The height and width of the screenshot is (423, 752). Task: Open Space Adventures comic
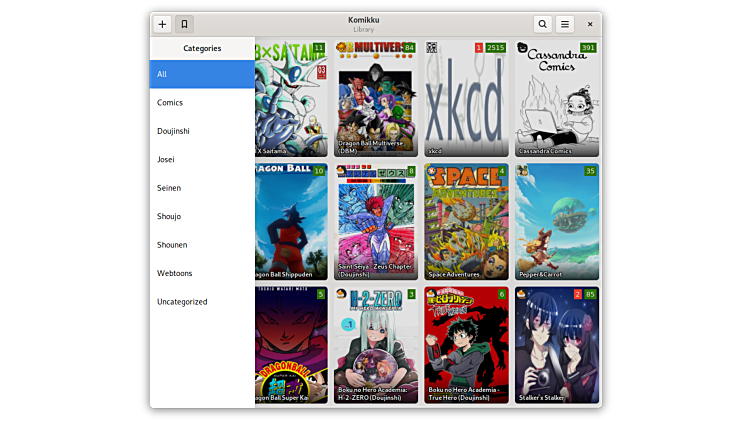pos(466,222)
